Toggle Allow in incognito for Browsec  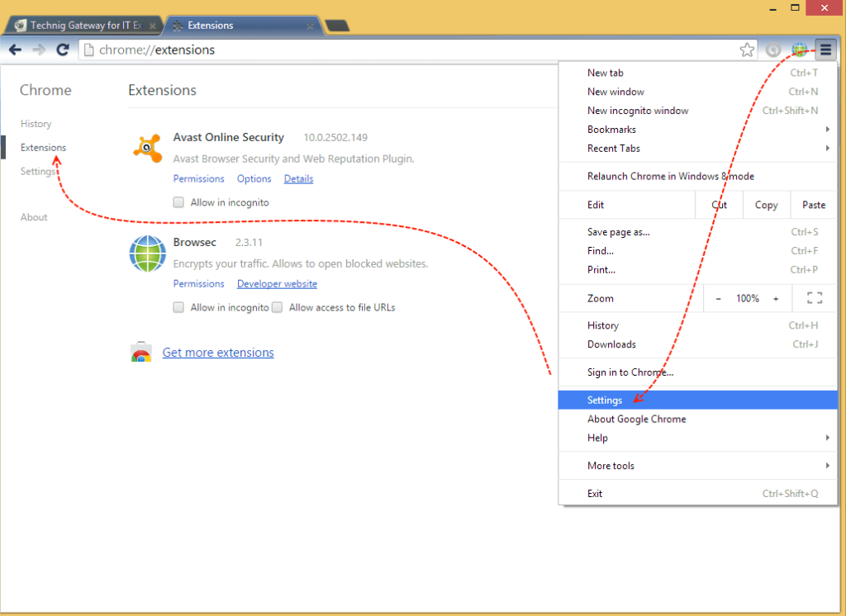[178, 306]
